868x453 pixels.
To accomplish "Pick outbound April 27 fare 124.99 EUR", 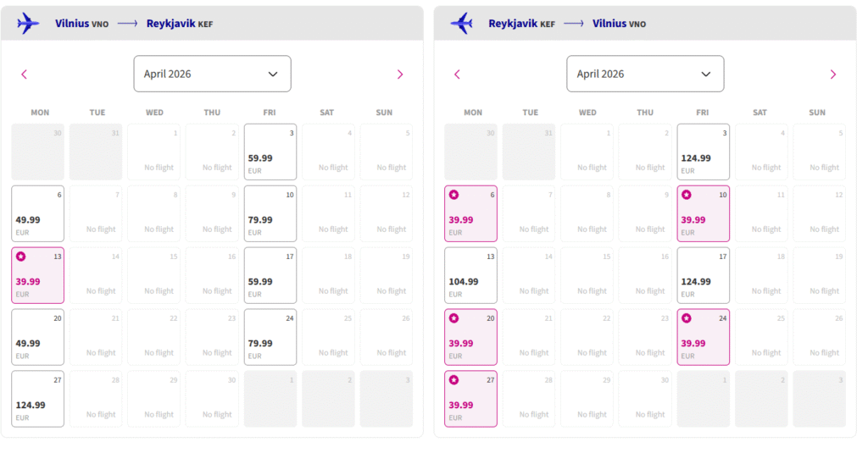I will click(x=37, y=399).
